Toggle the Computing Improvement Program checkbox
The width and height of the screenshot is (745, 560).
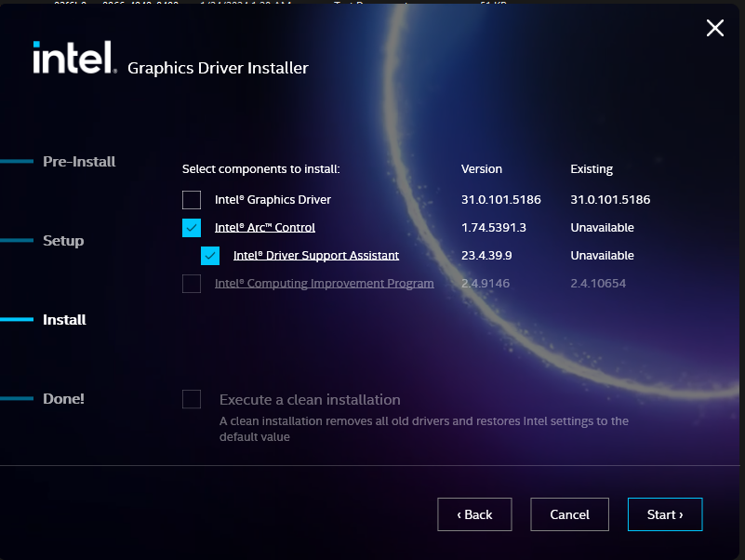click(192, 284)
